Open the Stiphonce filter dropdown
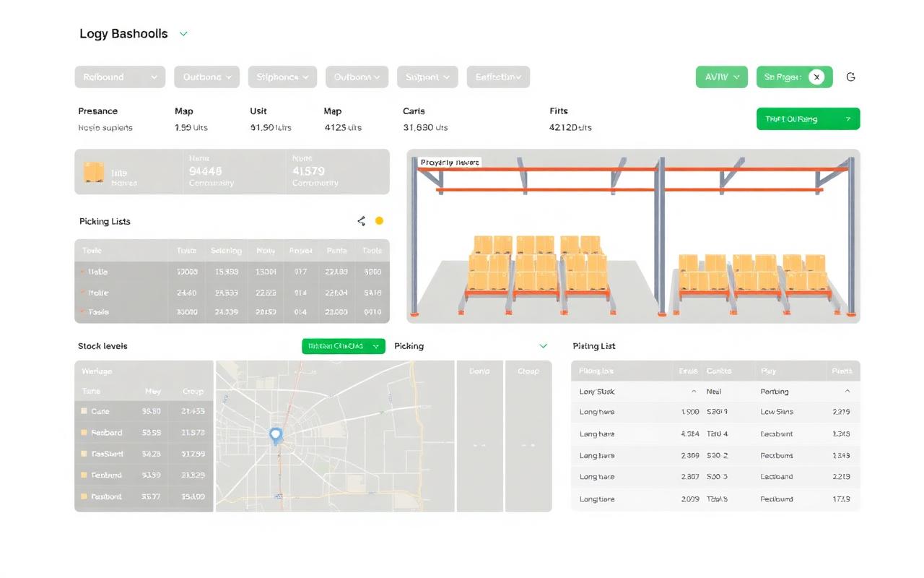This screenshot has width=924, height=578. [x=282, y=77]
